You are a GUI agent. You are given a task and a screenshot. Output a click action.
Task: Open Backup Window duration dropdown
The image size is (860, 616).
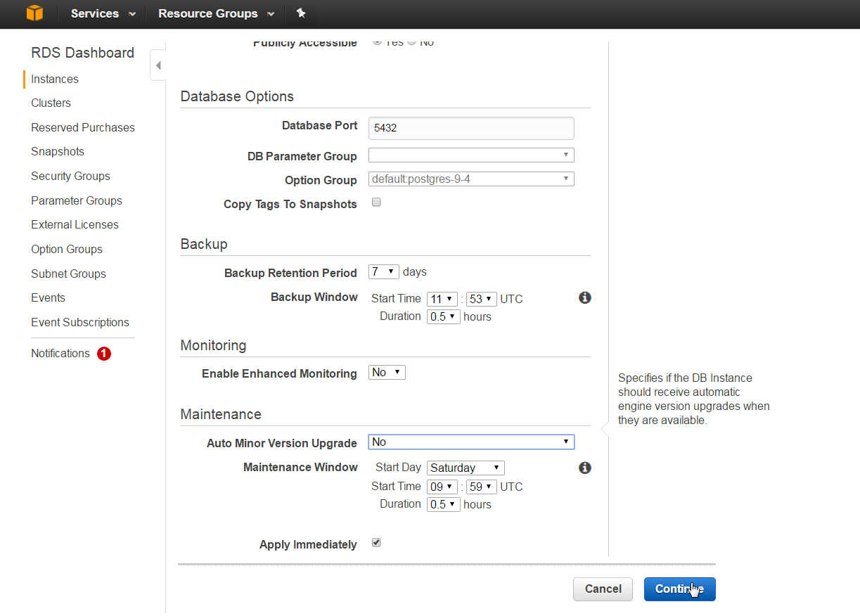point(444,316)
